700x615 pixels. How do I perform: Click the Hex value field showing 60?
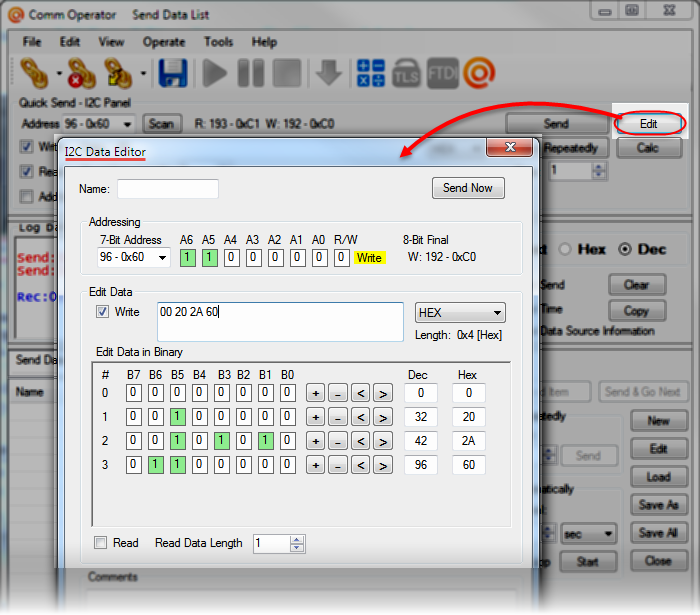point(469,465)
